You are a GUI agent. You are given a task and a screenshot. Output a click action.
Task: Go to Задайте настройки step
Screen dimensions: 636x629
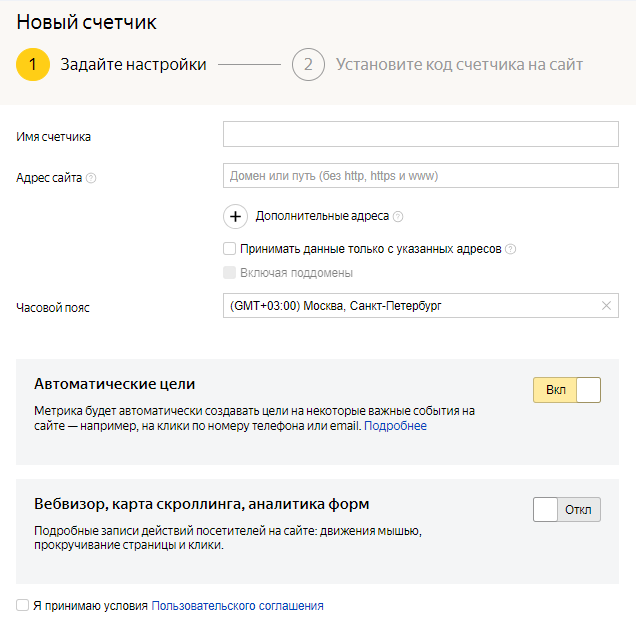pos(133,65)
